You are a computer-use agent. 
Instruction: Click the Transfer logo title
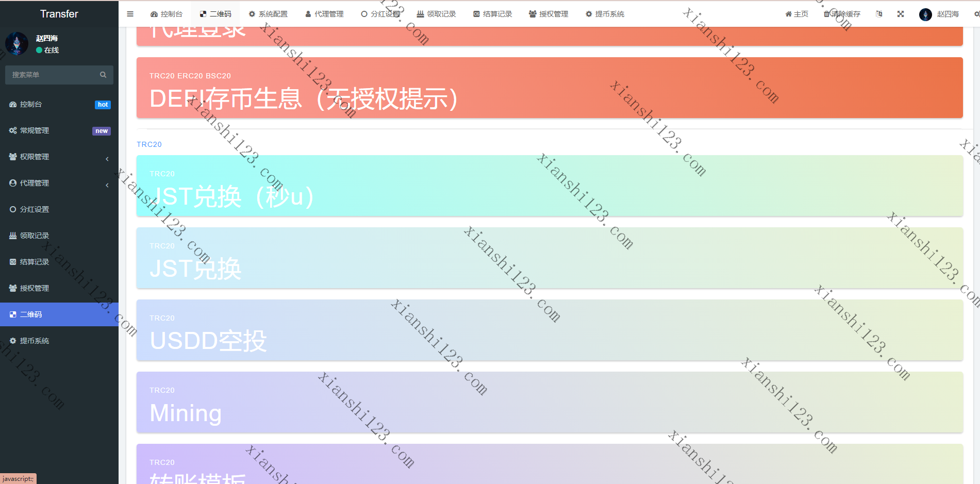(59, 14)
